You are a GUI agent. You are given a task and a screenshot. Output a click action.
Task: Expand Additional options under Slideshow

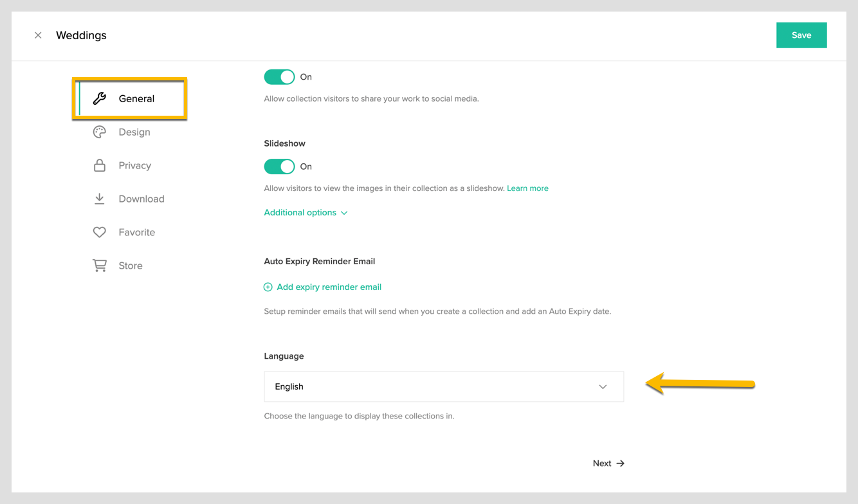[306, 212]
